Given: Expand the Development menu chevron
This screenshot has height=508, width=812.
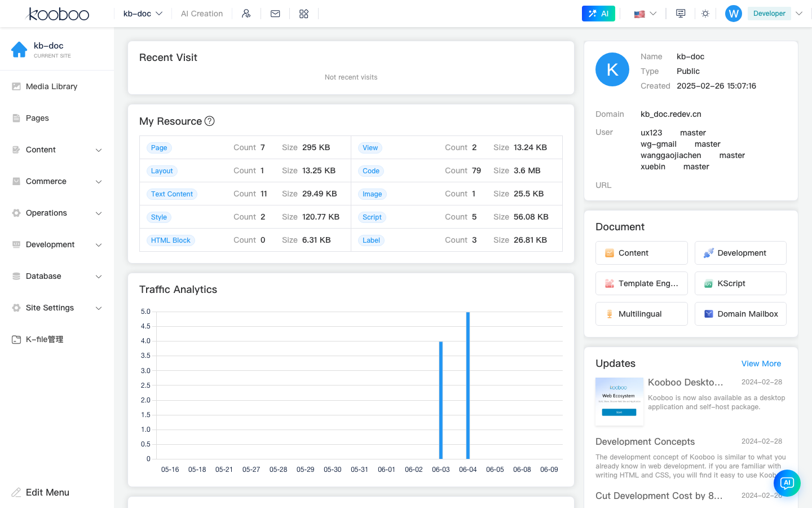Looking at the screenshot, I should 99,245.
